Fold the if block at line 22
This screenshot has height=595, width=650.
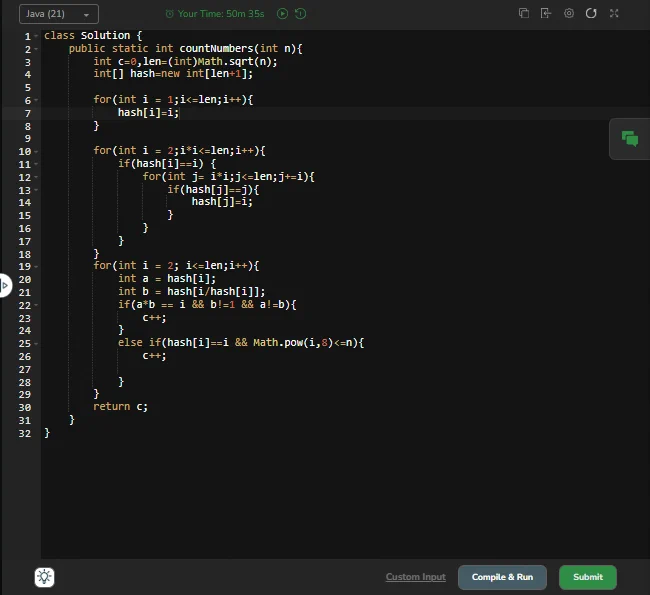coord(36,305)
